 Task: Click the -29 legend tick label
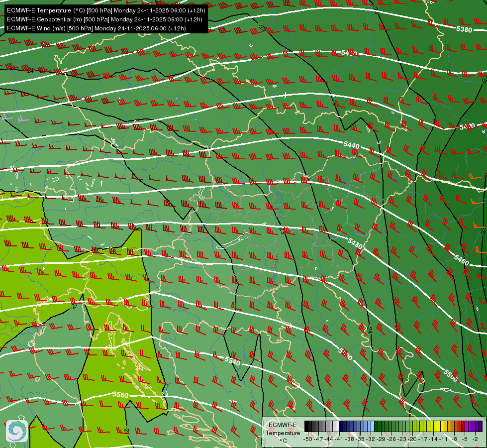[382, 439]
